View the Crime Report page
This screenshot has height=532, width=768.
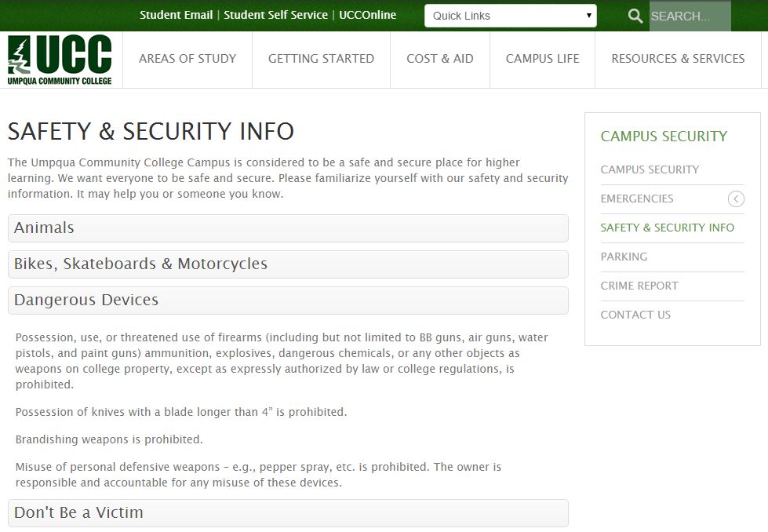tap(639, 286)
